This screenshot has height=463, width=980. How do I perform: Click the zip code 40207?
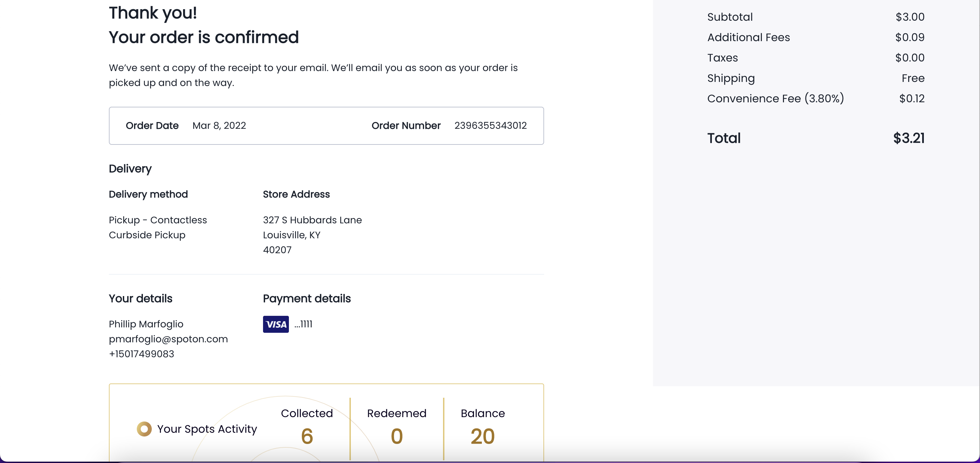point(277,250)
